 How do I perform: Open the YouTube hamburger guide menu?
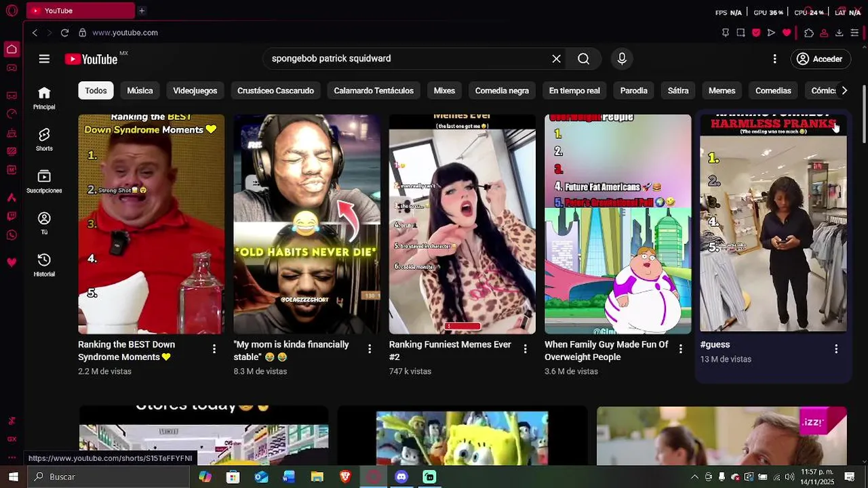(x=44, y=59)
